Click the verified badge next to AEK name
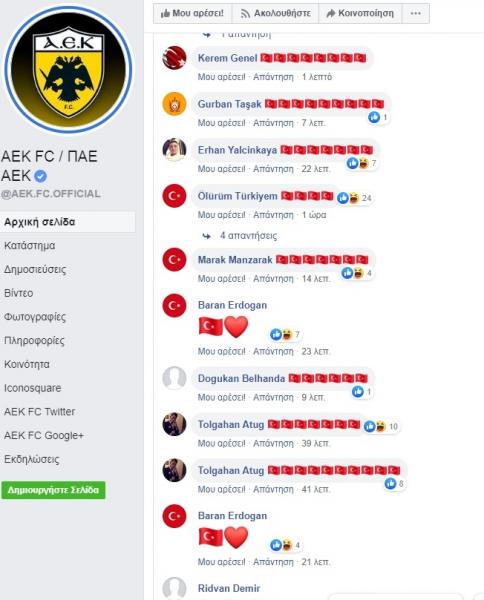This screenshot has height=600, width=484. tap(40, 176)
